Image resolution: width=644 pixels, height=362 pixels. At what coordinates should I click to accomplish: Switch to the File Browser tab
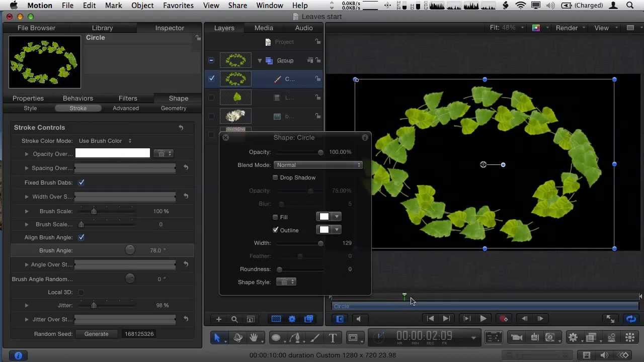click(x=36, y=28)
